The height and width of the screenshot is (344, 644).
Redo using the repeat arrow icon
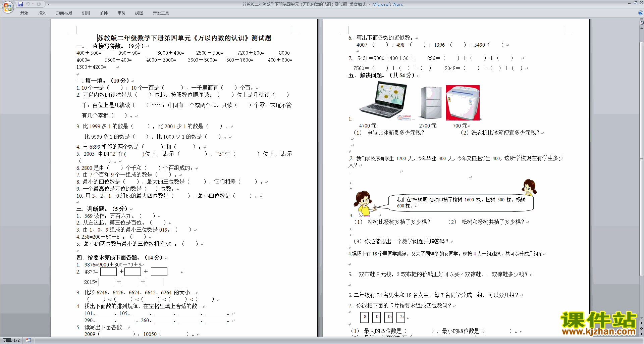click(39, 4)
